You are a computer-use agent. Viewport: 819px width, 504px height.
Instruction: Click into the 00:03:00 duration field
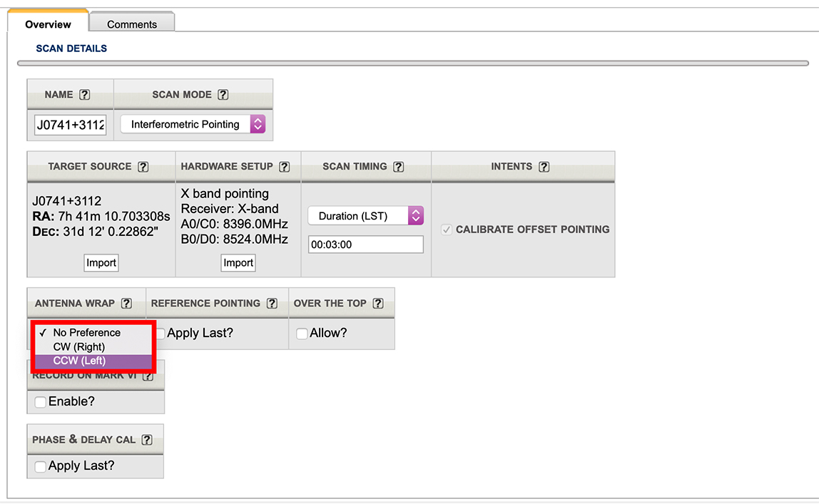coord(365,245)
